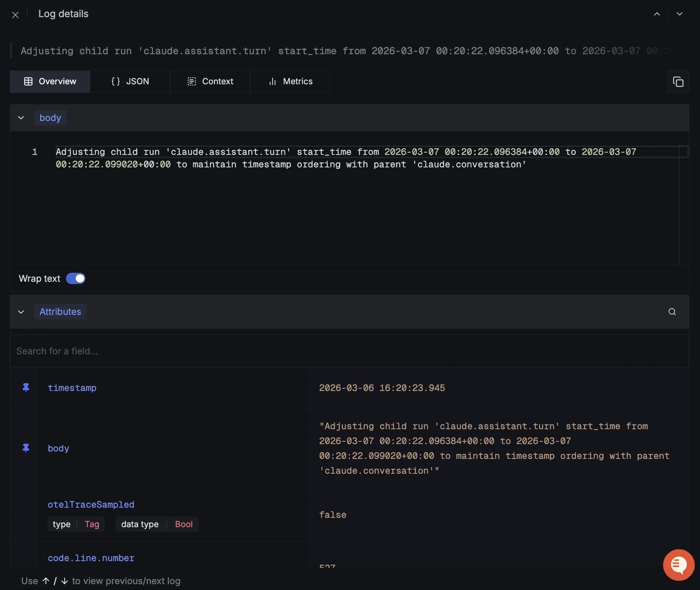Unpin the timestamp attribute
The width and height of the screenshot is (700, 590).
click(x=26, y=387)
